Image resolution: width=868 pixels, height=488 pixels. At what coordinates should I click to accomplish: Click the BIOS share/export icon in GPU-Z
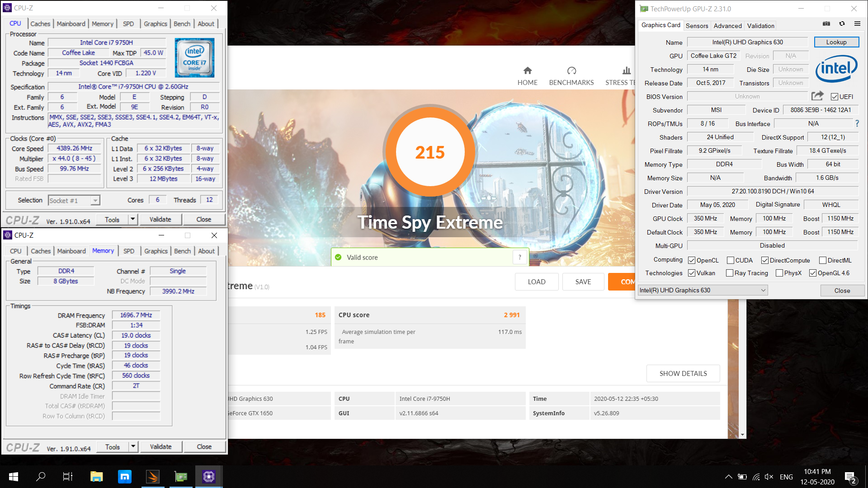(x=817, y=96)
